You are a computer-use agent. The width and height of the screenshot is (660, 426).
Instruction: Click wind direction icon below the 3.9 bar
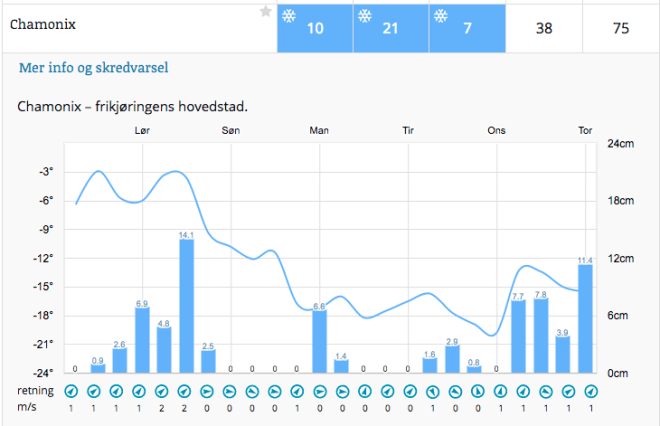click(x=569, y=391)
